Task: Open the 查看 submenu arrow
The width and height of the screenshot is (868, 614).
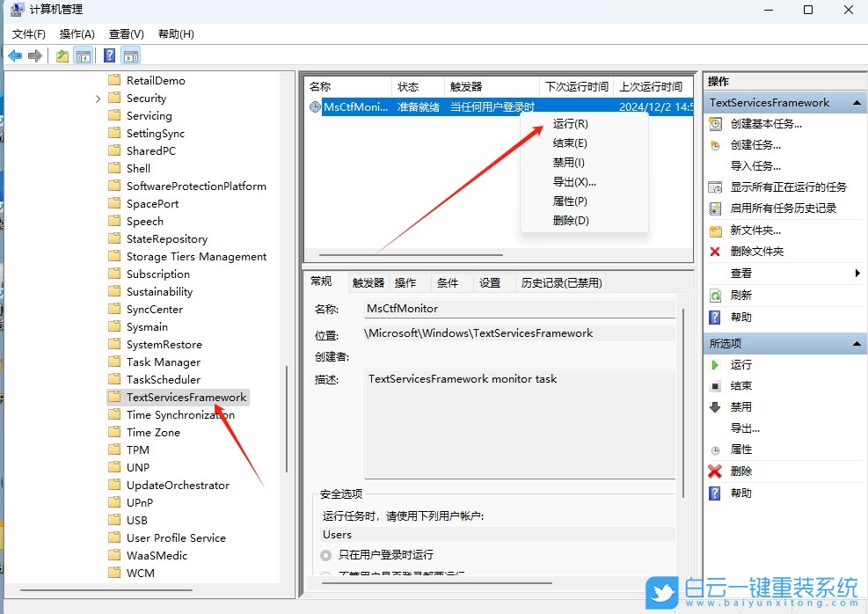Action: 857,274
